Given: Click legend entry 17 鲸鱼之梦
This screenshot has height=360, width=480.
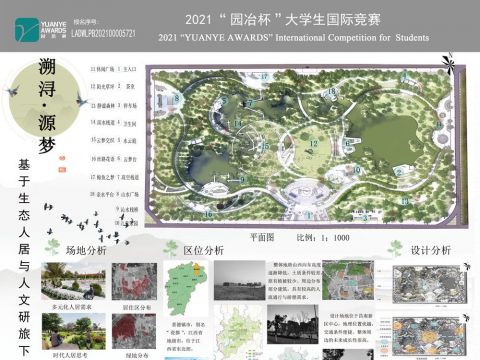Looking at the screenshot, I should click(102, 177).
